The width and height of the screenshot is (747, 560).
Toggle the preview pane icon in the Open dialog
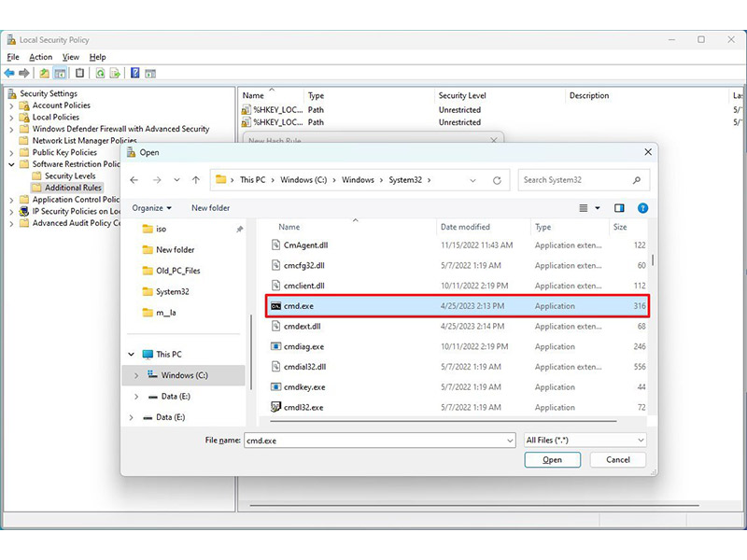click(x=619, y=208)
